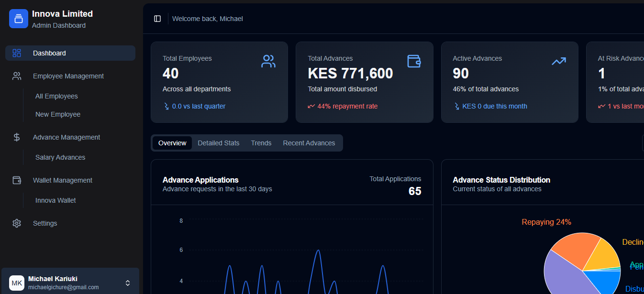Open Salary Advances page

pos(60,157)
